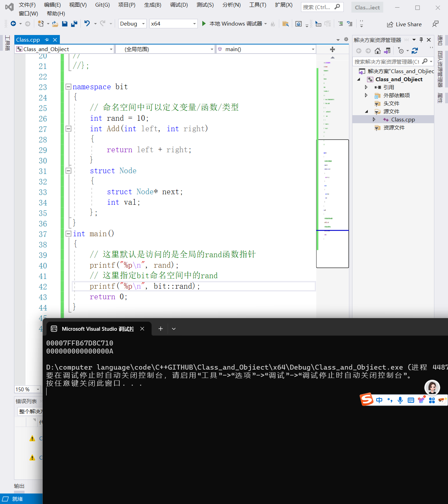Click the sync refresh icon in Solution Explorer
The width and height of the screenshot is (448, 504).
click(x=415, y=51)
